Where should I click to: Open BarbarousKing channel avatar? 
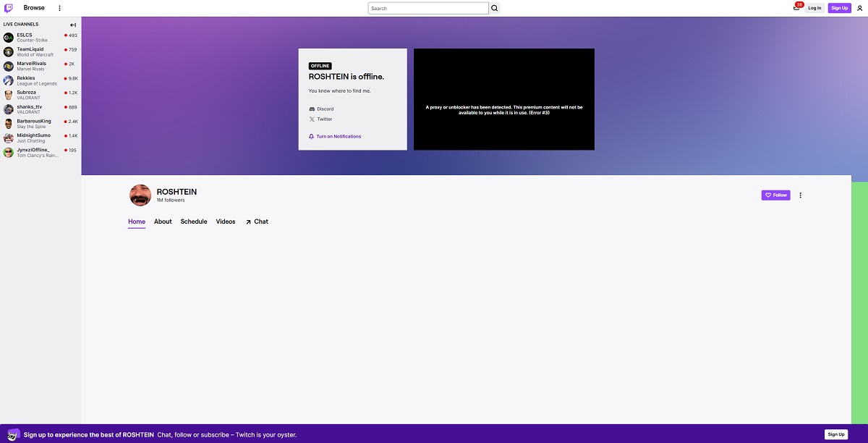[9, 124]
